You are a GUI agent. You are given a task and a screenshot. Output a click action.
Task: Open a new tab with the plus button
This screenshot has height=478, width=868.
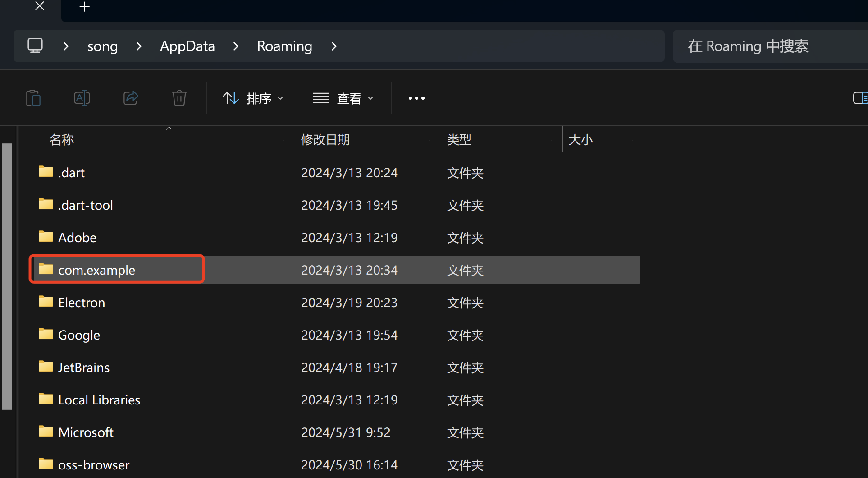pyautogui.click(x=84, y=7)
